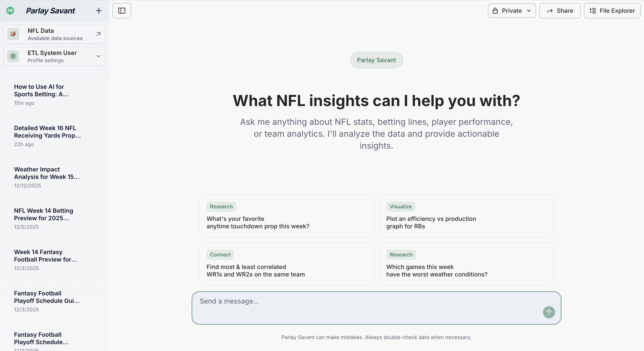
Task: Click the football NFL Data icon
Action: (x=13, y=34)
